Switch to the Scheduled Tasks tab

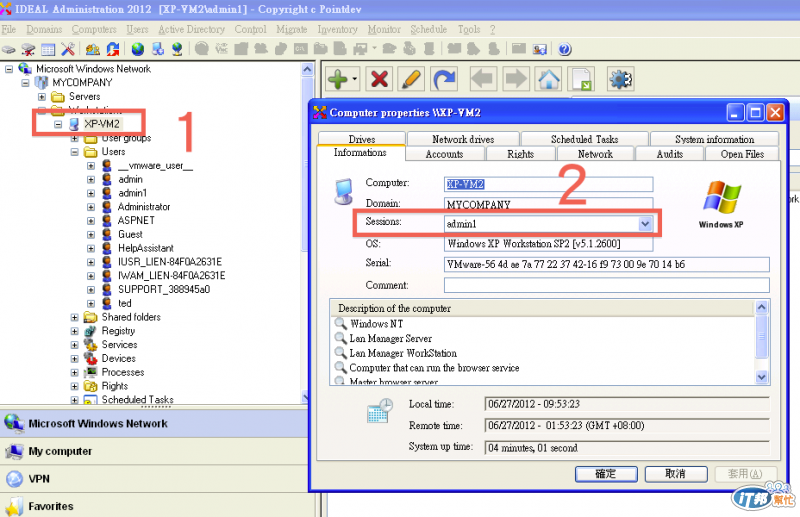[x=584, y=139]
